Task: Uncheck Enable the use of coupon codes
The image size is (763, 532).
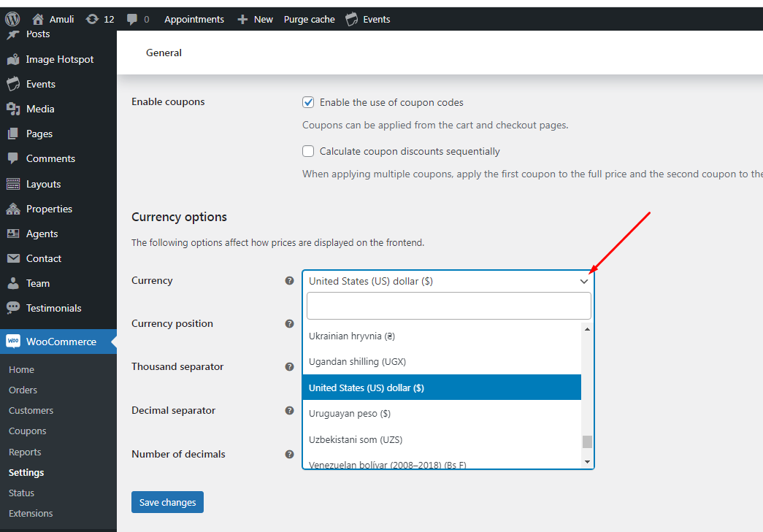Action: click(308, 102)
